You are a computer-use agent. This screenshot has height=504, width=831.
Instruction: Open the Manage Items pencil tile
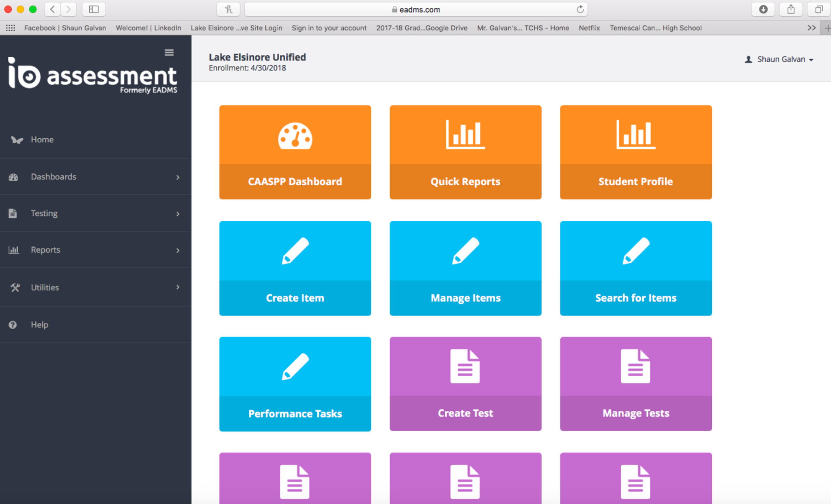tap(465, 268)
